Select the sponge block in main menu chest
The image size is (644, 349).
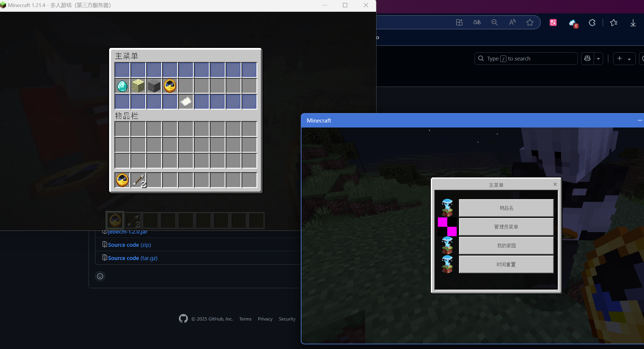click(x=138, y=86)
